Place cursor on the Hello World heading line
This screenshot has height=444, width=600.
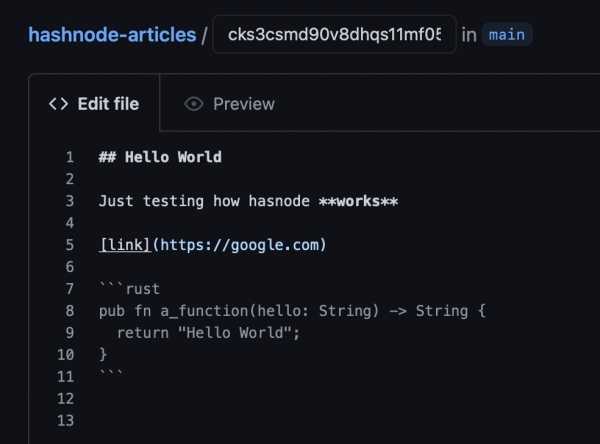pyautogui.click(x=160, y=157)
